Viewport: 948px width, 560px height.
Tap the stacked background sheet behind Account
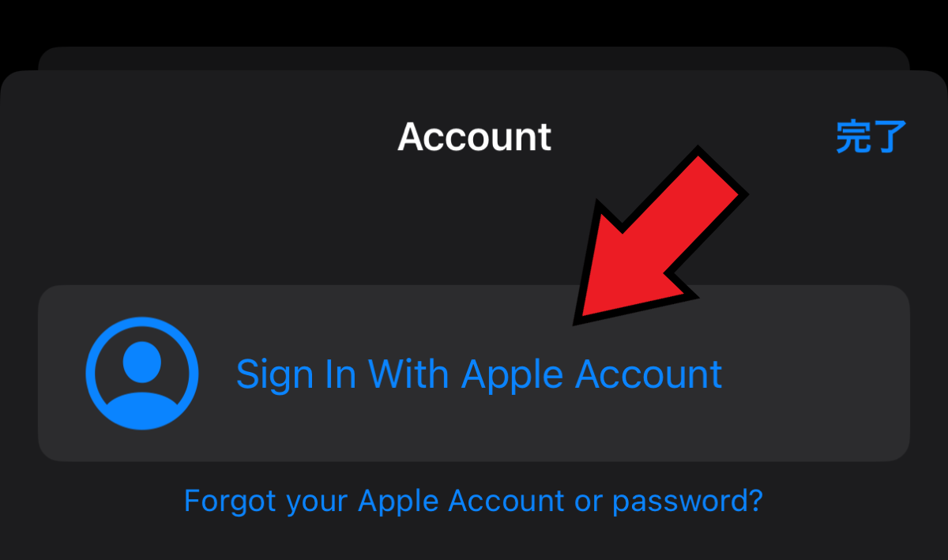click(x=474, y=58)
